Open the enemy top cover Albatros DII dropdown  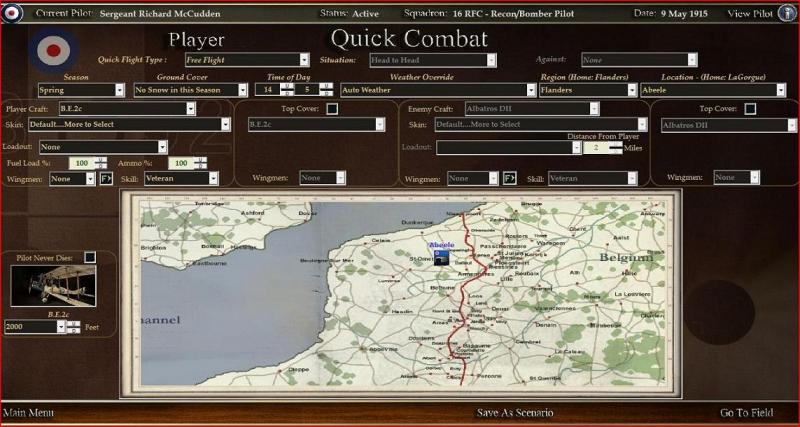pyautogui.click(x=729, y=125)
